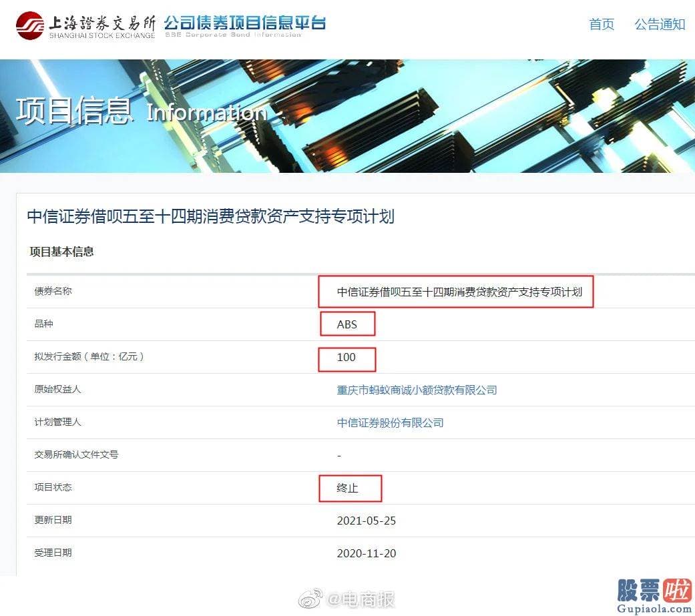Select the 原始权益人 label
The width and height of the screenshot is (695, 616).
pyautogui.click(x=57, y=389)
